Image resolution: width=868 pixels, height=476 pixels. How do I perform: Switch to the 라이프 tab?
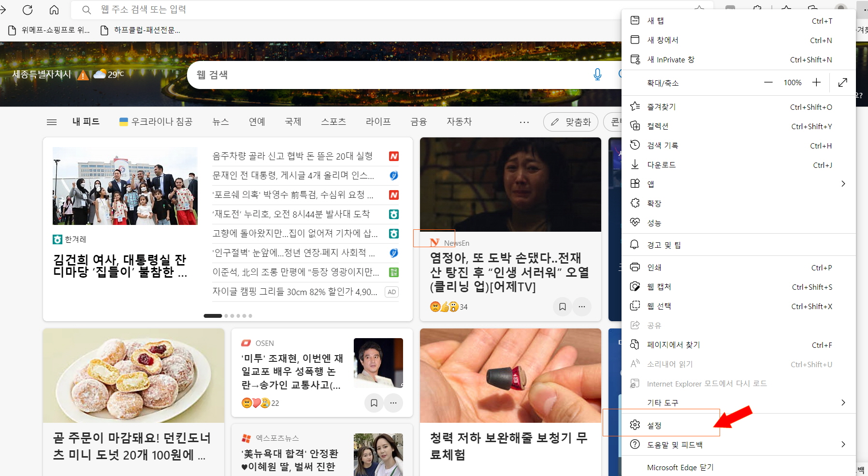click(378, 121)
